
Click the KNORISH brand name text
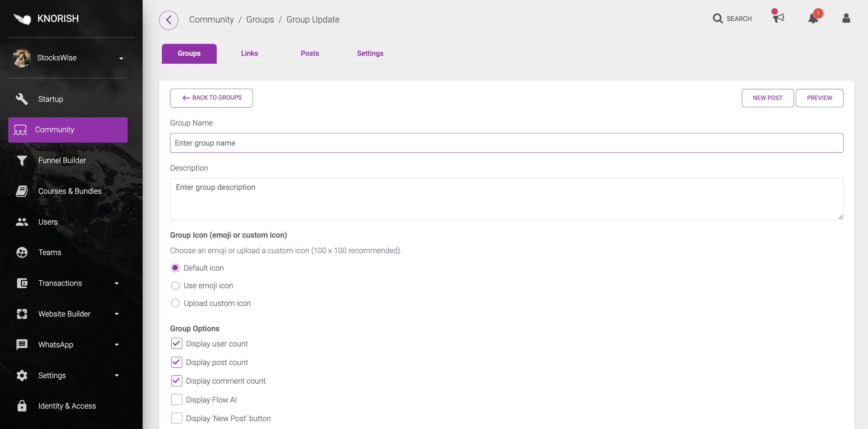tap(58, 19)
